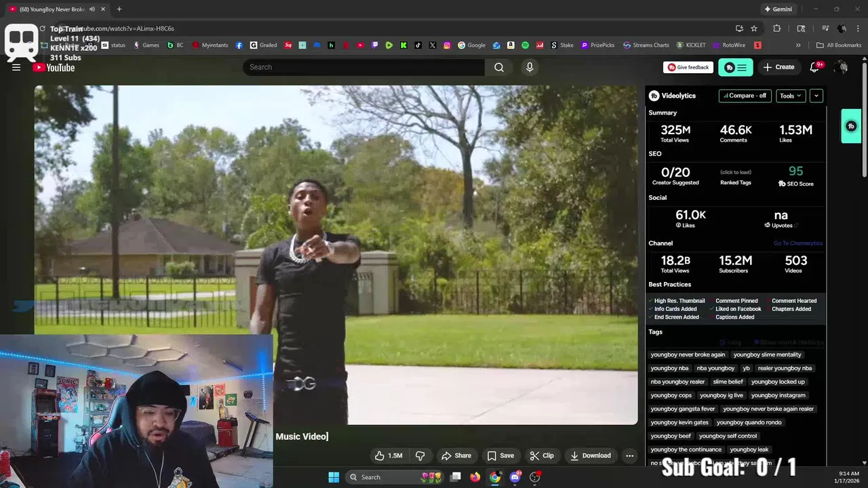Open more actions three-dot menu

coord(629,455)
